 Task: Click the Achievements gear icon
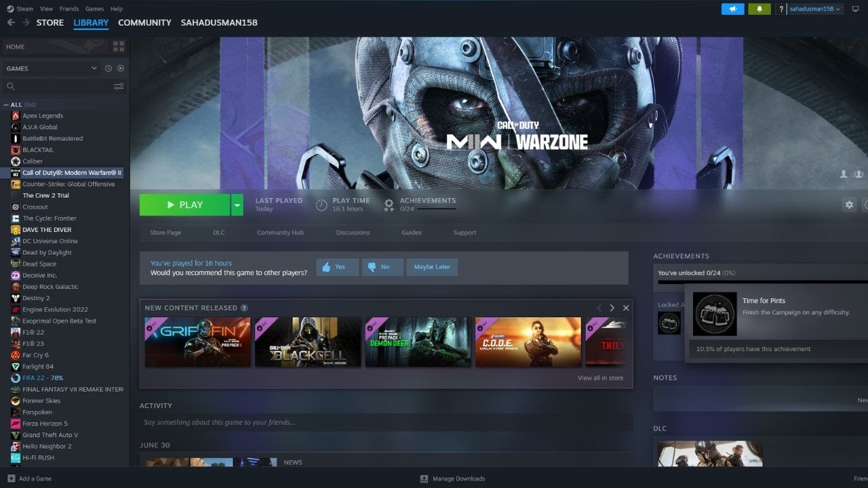click(x=389, y=205)
